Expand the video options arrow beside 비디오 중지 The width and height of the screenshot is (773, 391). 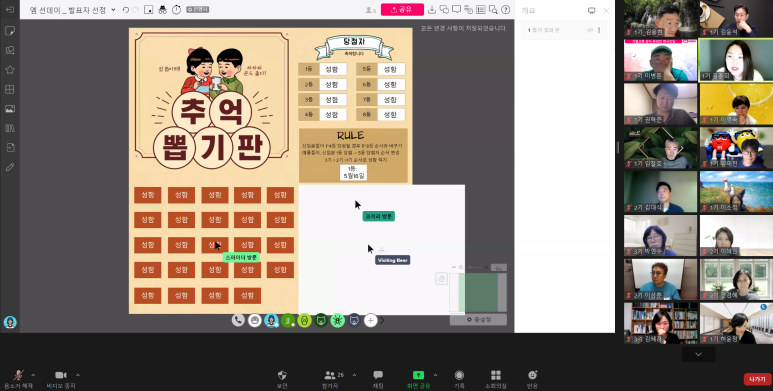point(77,375)
